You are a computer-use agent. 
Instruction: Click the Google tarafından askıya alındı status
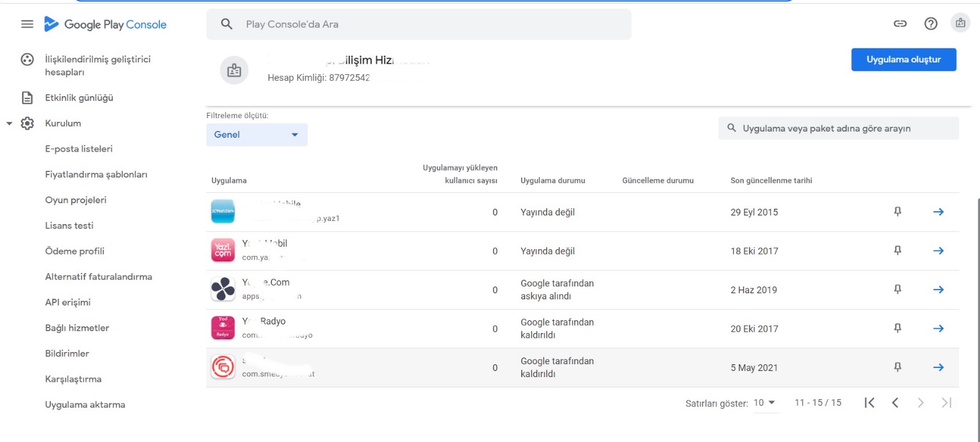coord(557,290)
